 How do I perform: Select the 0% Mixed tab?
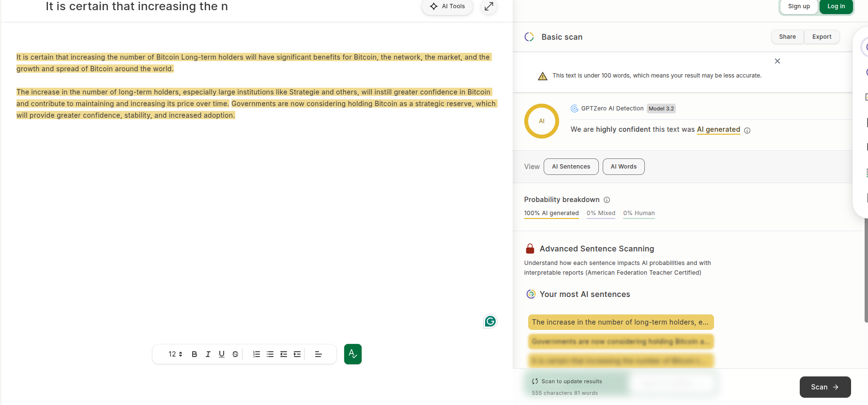click(x=601, y=213)
